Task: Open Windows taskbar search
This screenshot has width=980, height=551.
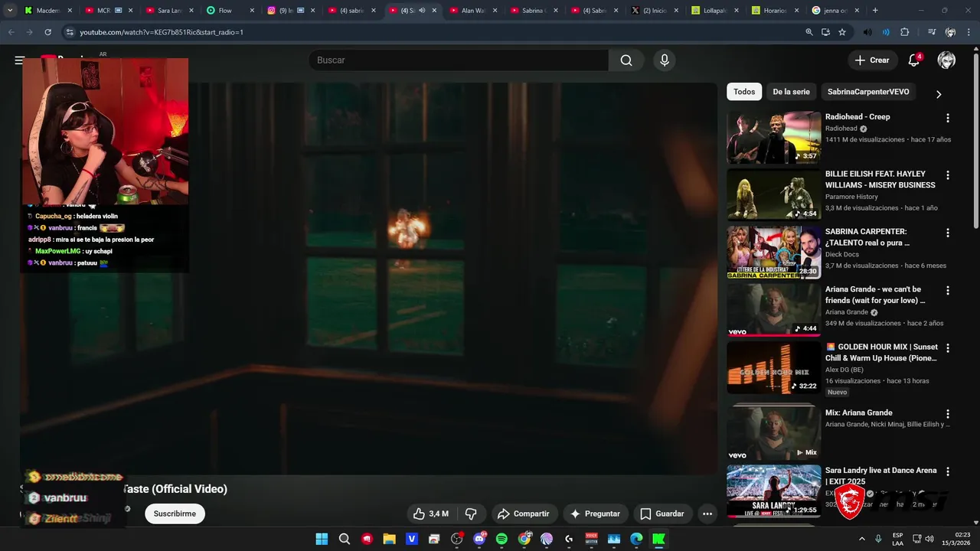Action: (x=345, y=539)
